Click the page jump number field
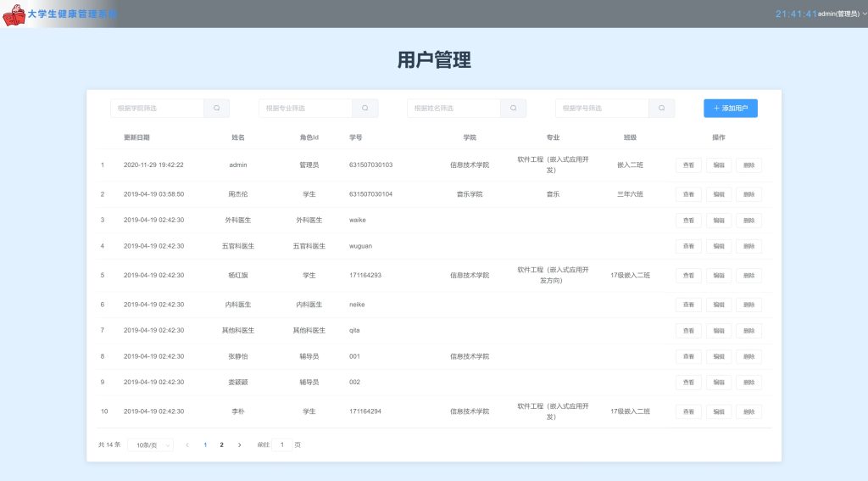Viewport: 868px width, 481px height. (x=281, y=445)
